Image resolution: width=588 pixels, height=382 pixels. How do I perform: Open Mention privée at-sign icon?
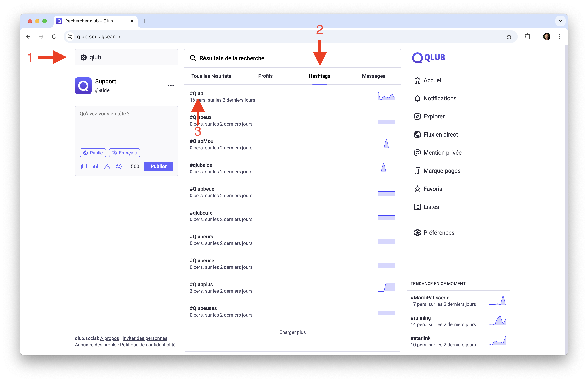417,153
